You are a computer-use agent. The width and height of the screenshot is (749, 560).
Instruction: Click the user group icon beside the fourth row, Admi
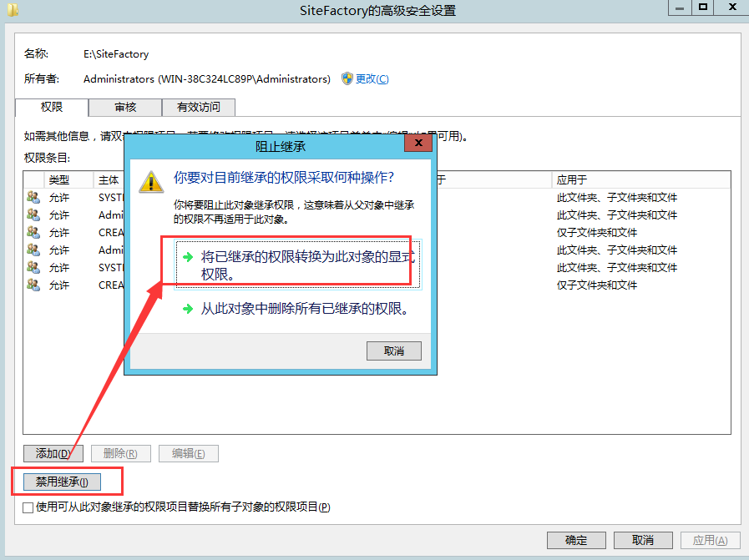[33, 250]
